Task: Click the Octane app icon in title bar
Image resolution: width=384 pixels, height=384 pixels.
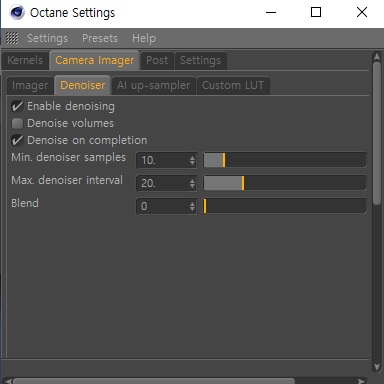Action: pyautogui.click(x=17, y=13)
